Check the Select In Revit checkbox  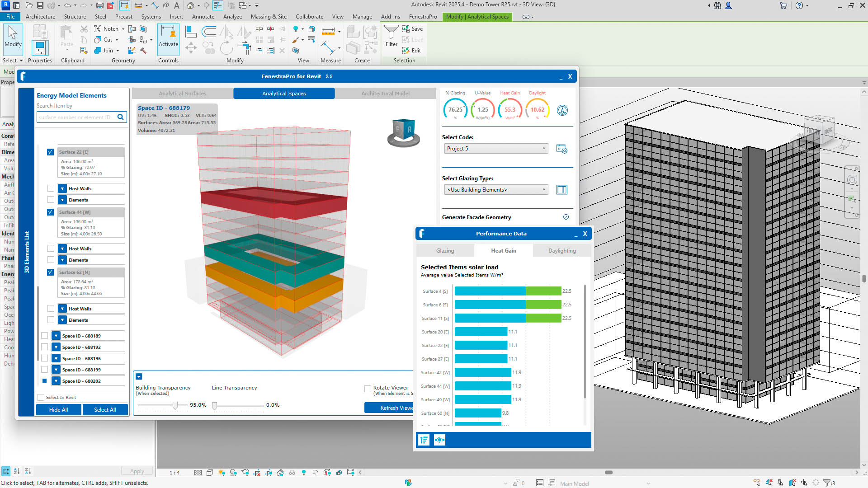(41, 397)
